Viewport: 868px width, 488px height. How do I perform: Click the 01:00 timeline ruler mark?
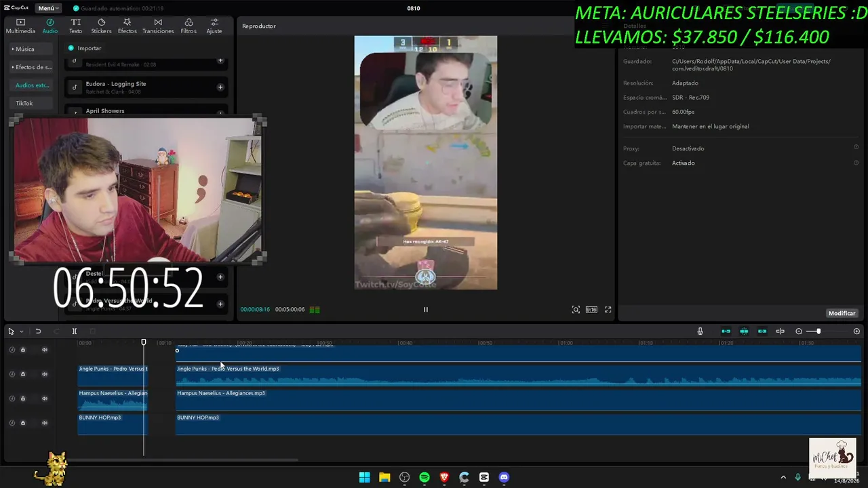pos(565,343)
